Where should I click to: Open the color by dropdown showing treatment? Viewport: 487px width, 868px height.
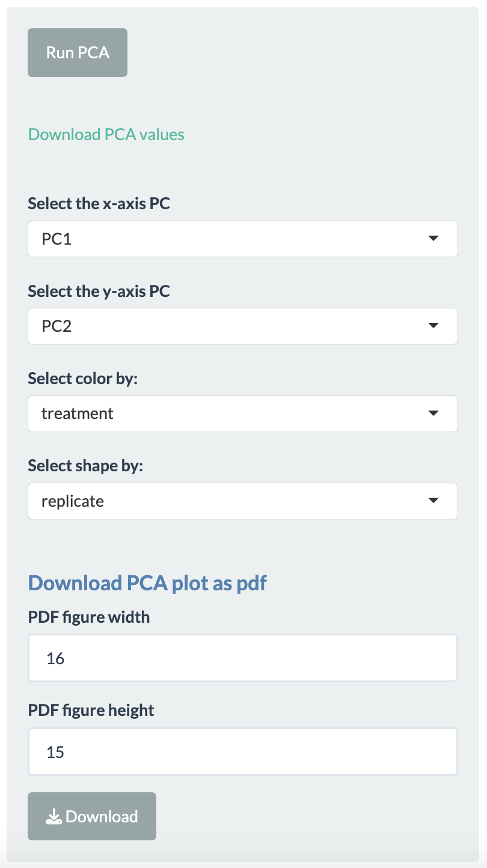[243, 414]
